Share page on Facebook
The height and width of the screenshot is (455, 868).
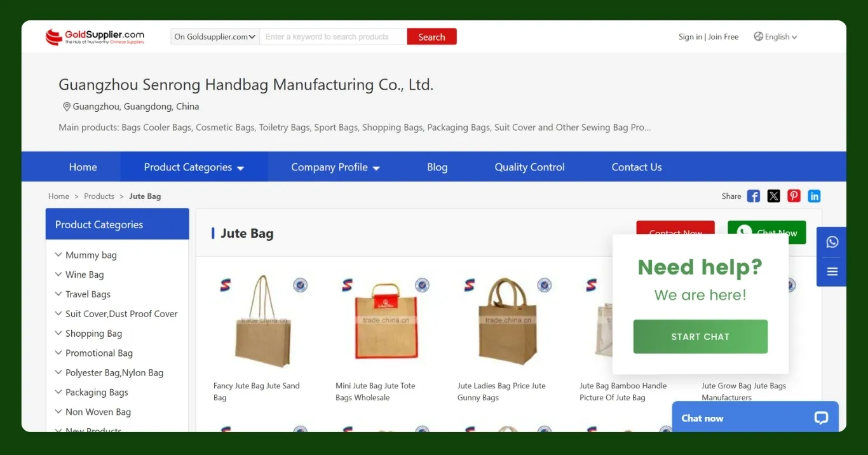pos(754,196)
